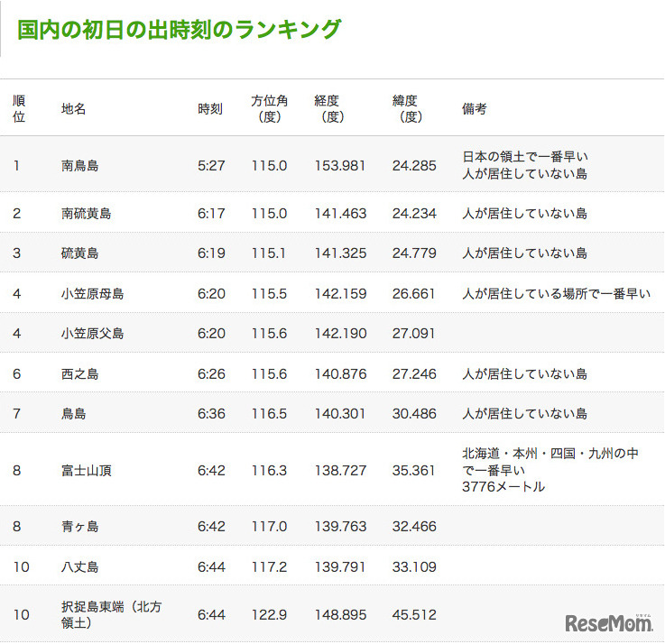The height and width of the screenshot is (644, 665).
Task: Select the place name 西之島
Action: 79,374
